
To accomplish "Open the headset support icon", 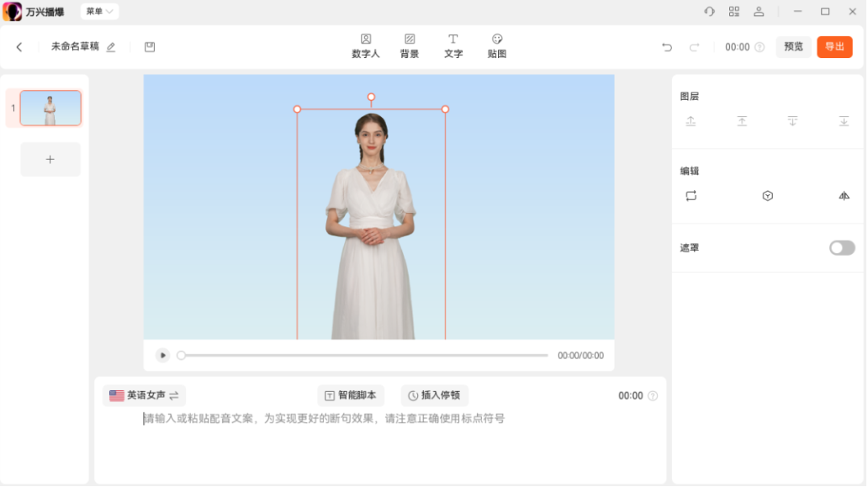I will point(709,11).
